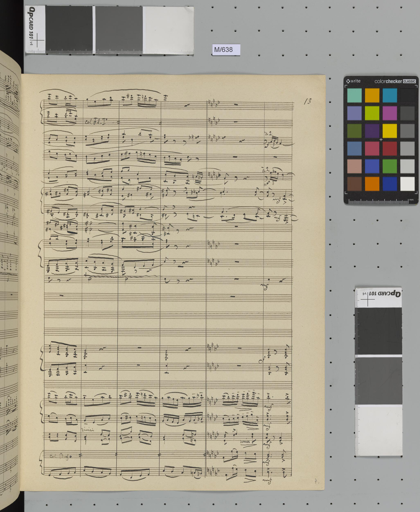Click the green swatch on the colorchecker
The width and height of the screenshot is (420, 512).
coord(390,166)
